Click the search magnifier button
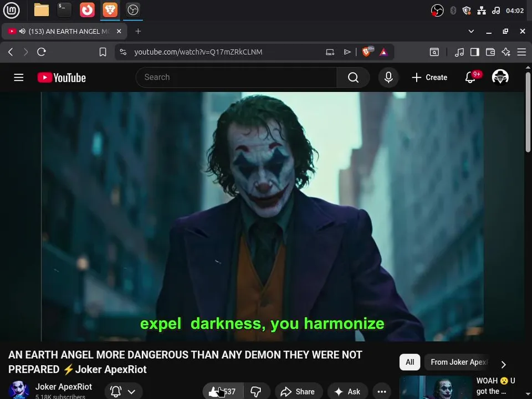 (353, 78)
